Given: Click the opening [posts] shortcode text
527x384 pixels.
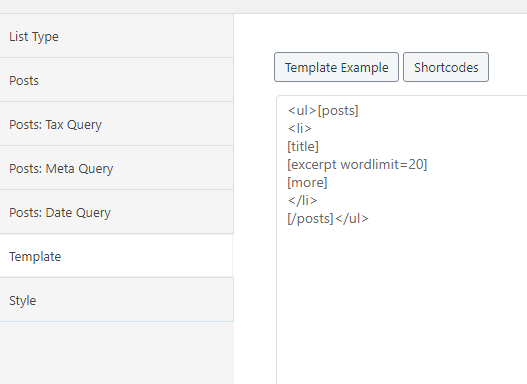Looking at the screenshot, I should 338,111.
